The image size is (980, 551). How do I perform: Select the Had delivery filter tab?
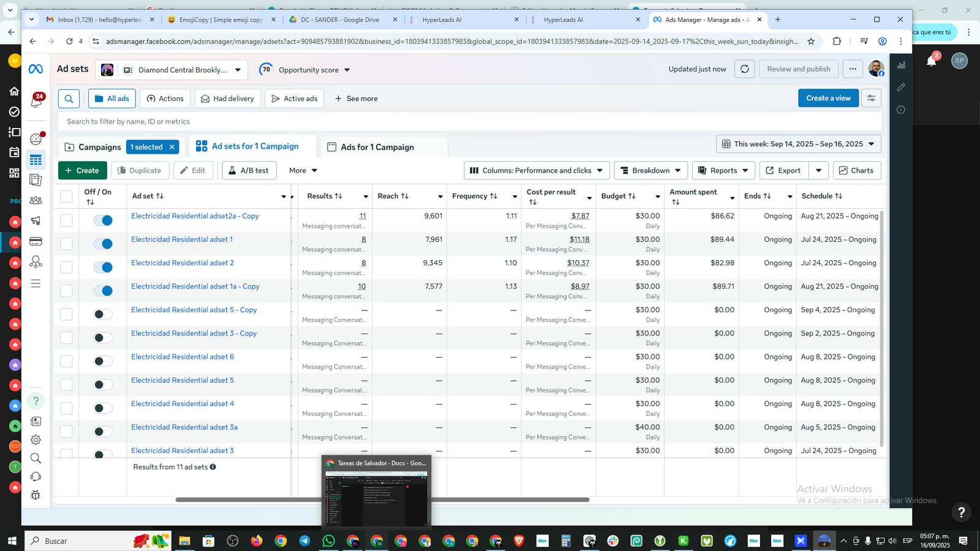(227, 99)
